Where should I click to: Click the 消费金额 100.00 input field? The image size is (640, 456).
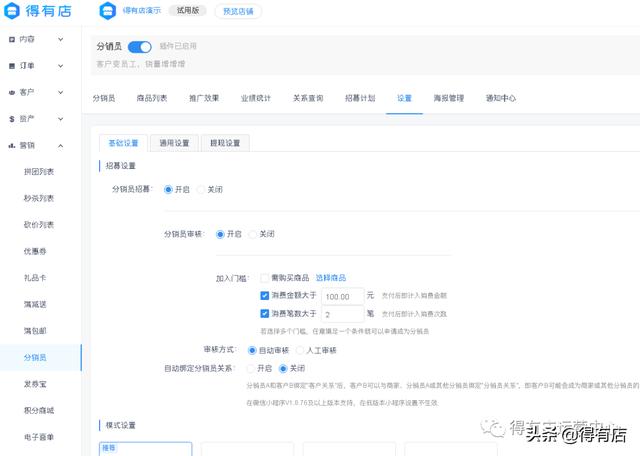point(342,296)
